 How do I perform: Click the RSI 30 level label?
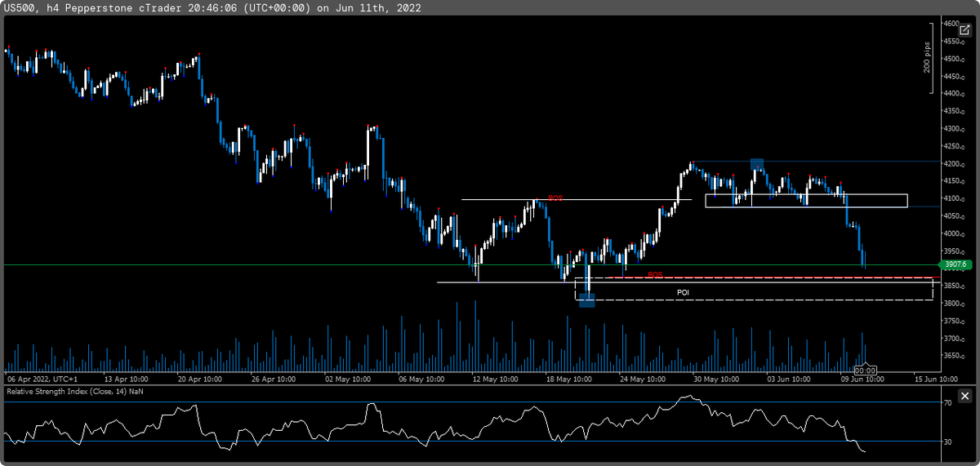tap(949, 442)
